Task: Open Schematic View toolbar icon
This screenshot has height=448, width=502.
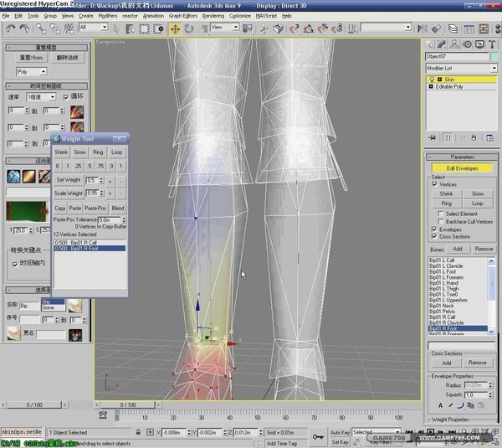Action: click(484, 28)
